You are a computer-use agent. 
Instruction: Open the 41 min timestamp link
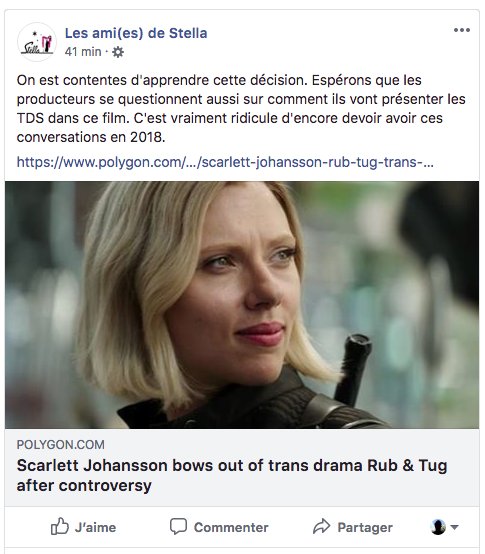point(83,52)
